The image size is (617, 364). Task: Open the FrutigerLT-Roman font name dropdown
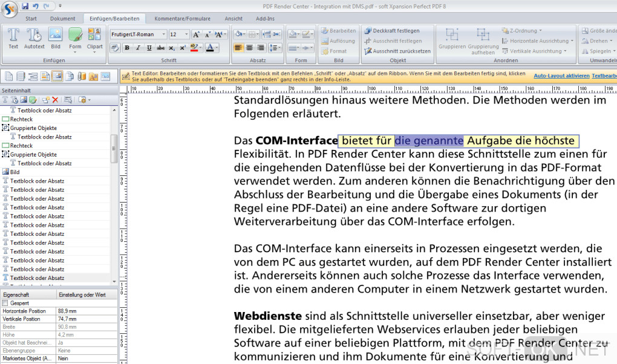point(164,34)
